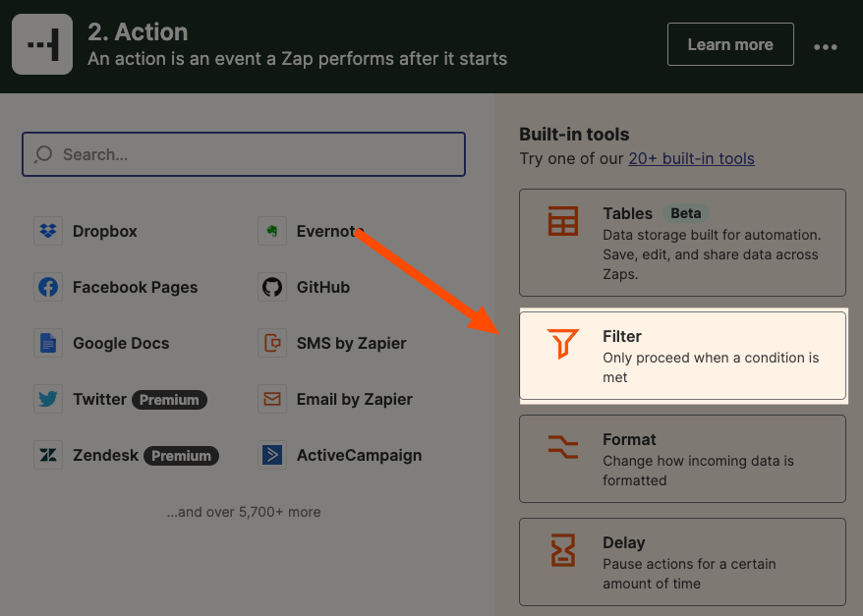Open the 20+ built-in tools link
Screen dimensions: 863x616
691,158
